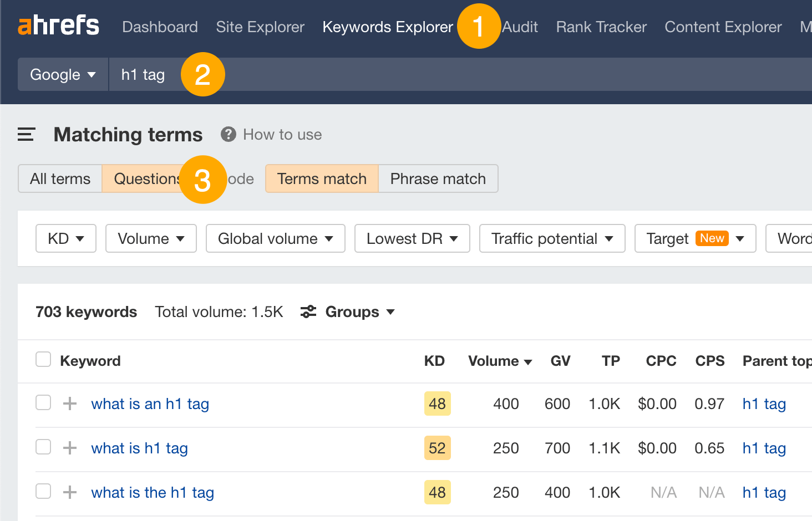Click the yellow KD badge showing 52
This screenshot has width=812, height=521.
tap(437, 448)
